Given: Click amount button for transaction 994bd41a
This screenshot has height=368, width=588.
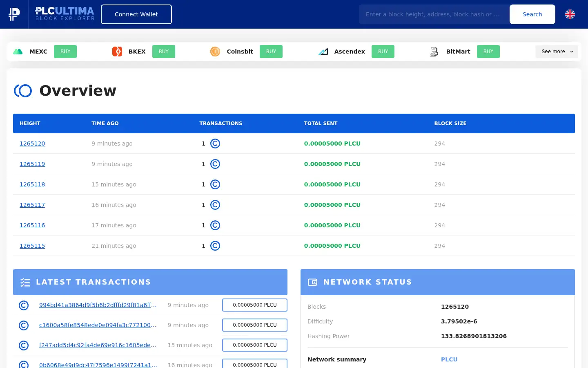Looking at the screenshot, I should click(255, 305).
